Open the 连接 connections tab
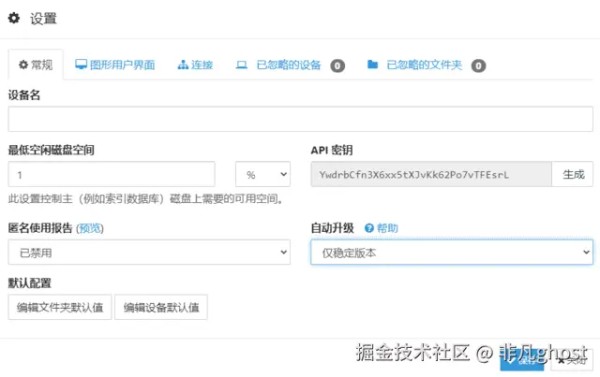This screenshot has height=377, width=600. click(x=195, y=65)
